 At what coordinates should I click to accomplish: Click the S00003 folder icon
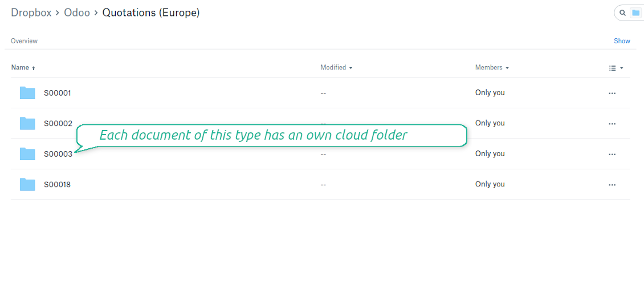tap(27, 154)
